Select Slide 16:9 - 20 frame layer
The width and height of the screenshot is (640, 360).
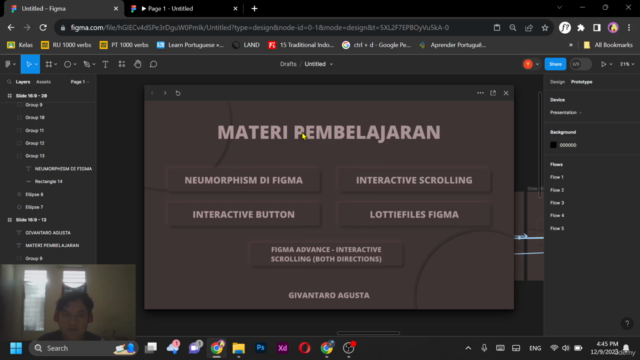click(x=31, y=96)
